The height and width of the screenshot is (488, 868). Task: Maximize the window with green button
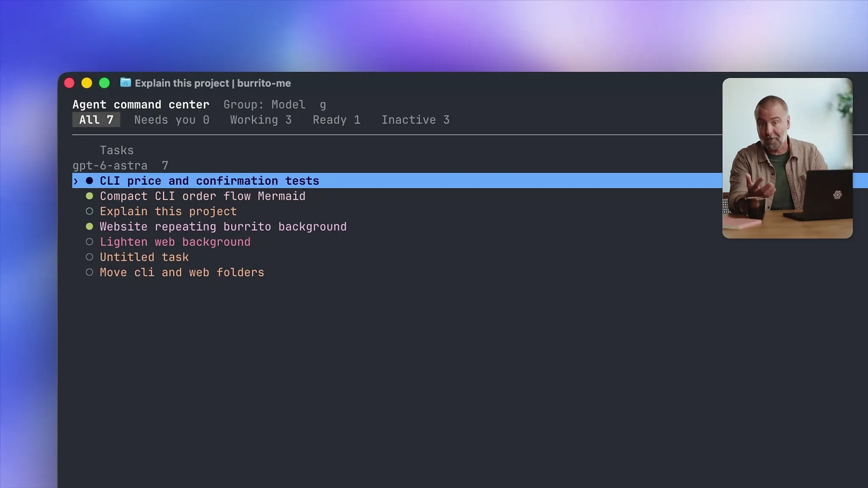[x=104, y=83]
